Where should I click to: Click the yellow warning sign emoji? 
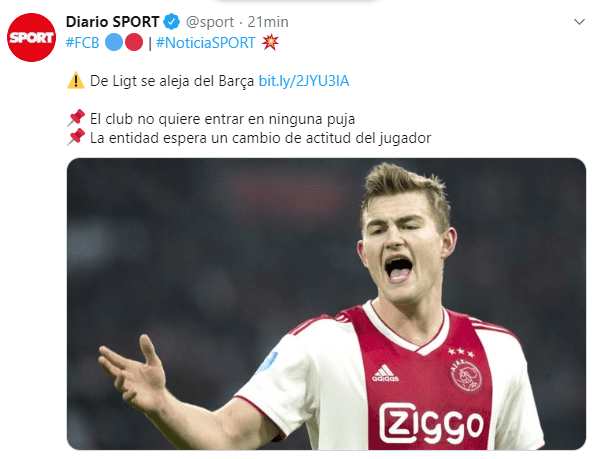(76, 80)
